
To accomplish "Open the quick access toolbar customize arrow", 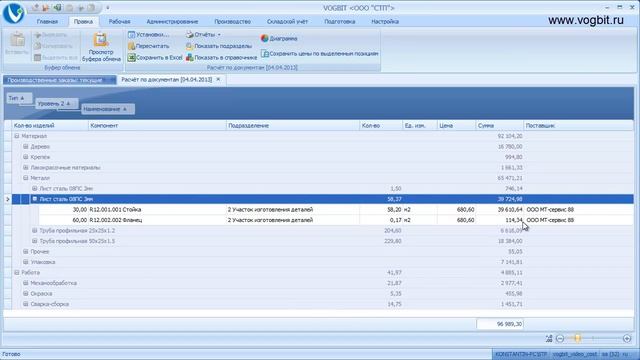I will click(x=108, y=7).
